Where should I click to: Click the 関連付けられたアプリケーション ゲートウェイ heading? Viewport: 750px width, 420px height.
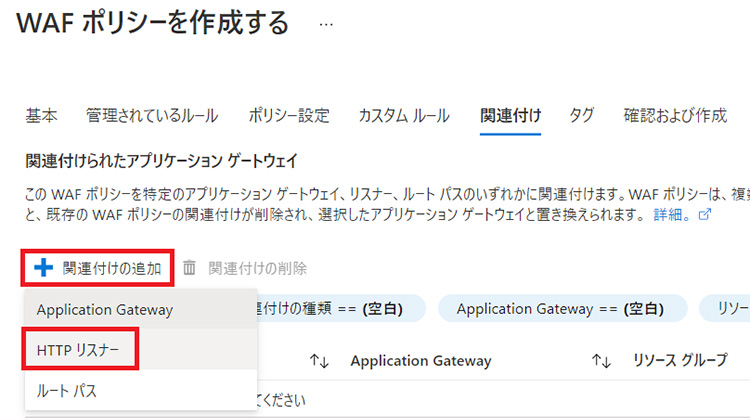(162, 161)
